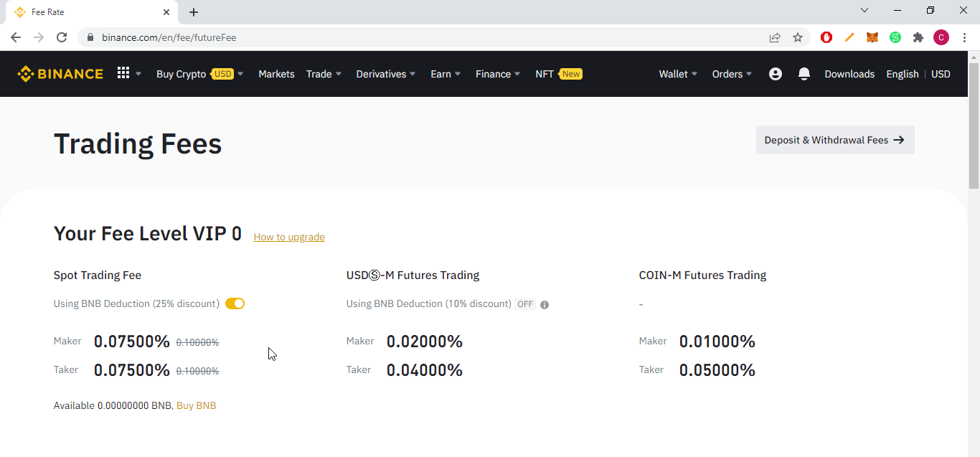Bookmark this page with star icon
Screen dimensions: 980x457
tap(798, 37)
